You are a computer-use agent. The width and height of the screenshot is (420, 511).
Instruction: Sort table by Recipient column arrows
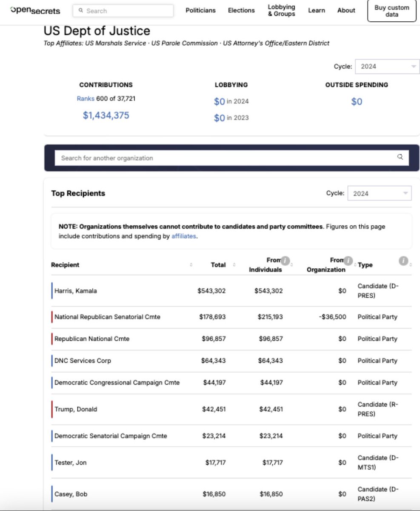coord(191,265)
